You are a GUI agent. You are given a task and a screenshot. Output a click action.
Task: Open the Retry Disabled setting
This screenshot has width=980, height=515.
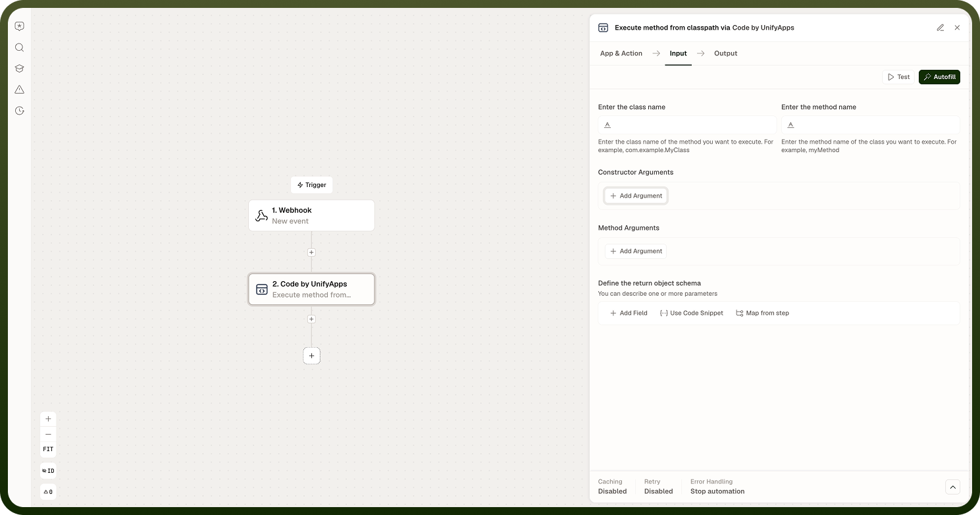658,487
